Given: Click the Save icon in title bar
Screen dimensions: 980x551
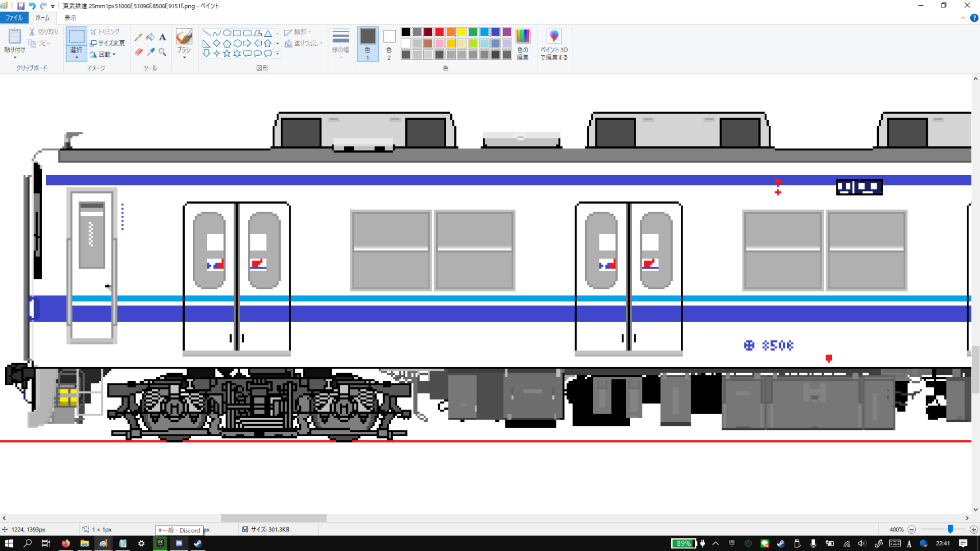Looking at the screenshot, I should pos(21,6).
